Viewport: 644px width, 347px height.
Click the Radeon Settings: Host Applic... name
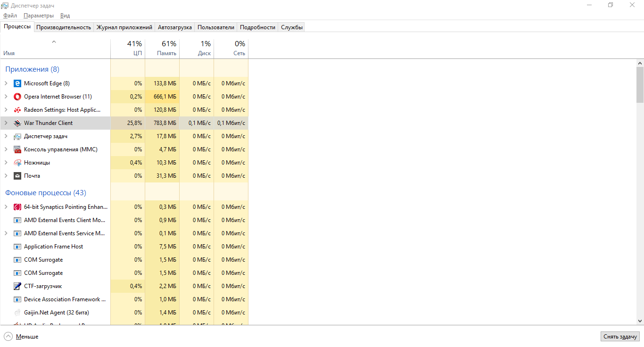click(62, 110)
